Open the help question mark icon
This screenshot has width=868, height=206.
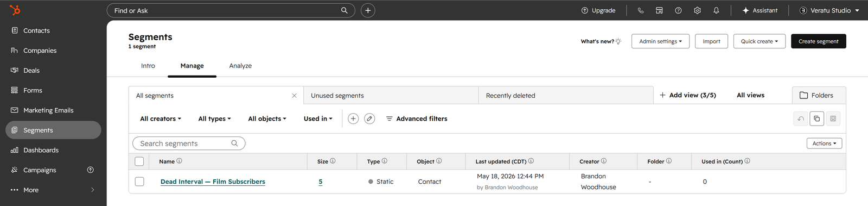(x=678, y=10)
